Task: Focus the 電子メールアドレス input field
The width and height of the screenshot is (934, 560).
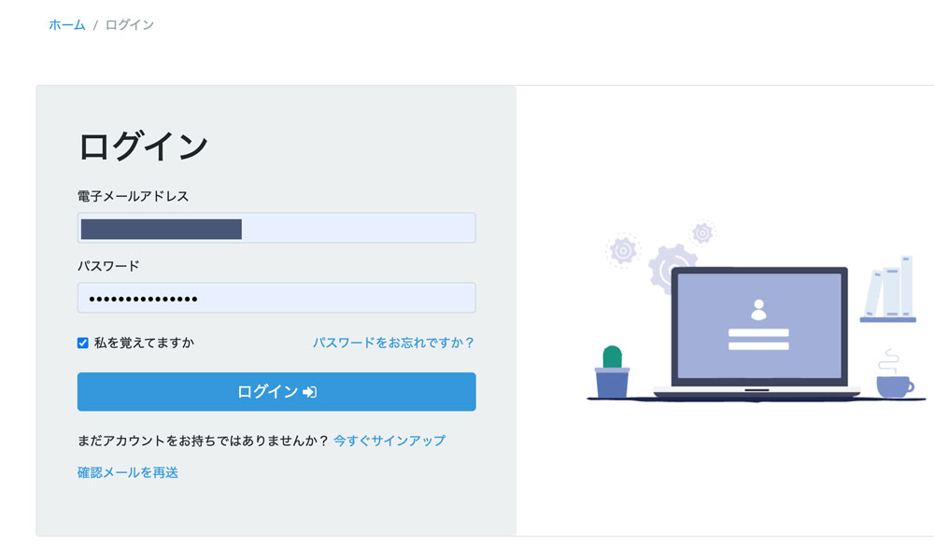Action: pos(276,229)
